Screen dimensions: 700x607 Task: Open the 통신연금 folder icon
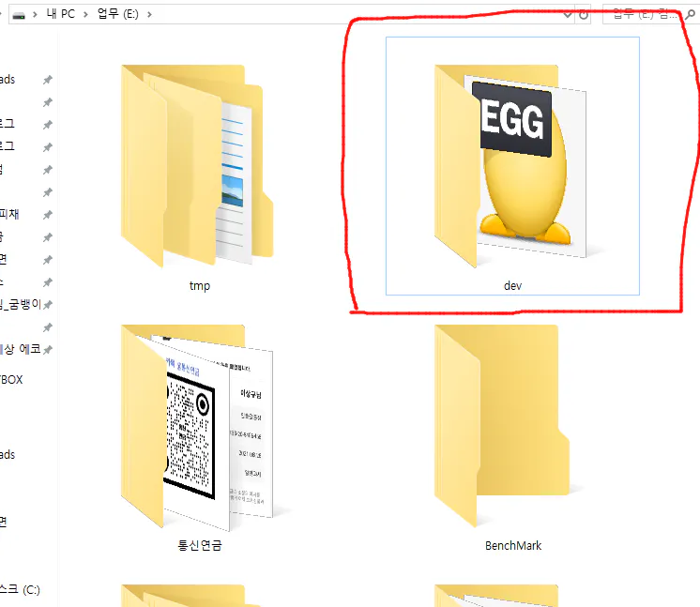[197, 428]
